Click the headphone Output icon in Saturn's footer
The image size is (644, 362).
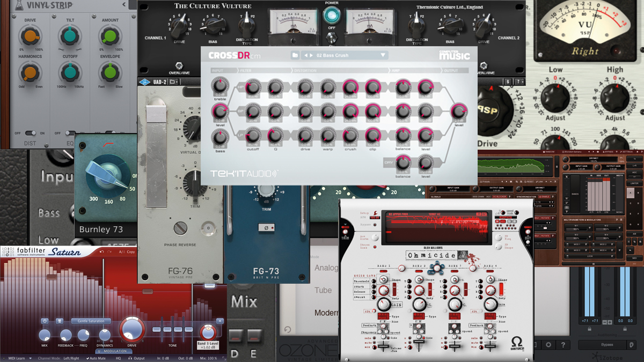(130, 358)
